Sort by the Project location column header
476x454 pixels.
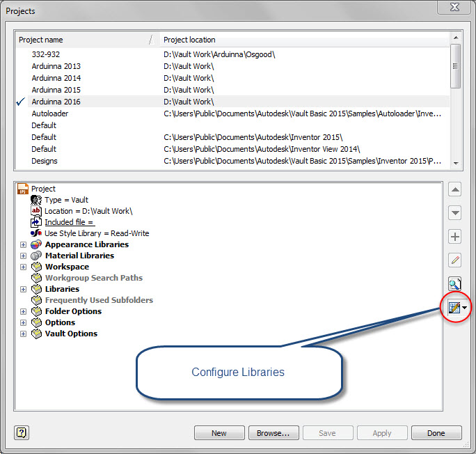tap(304, 40)
